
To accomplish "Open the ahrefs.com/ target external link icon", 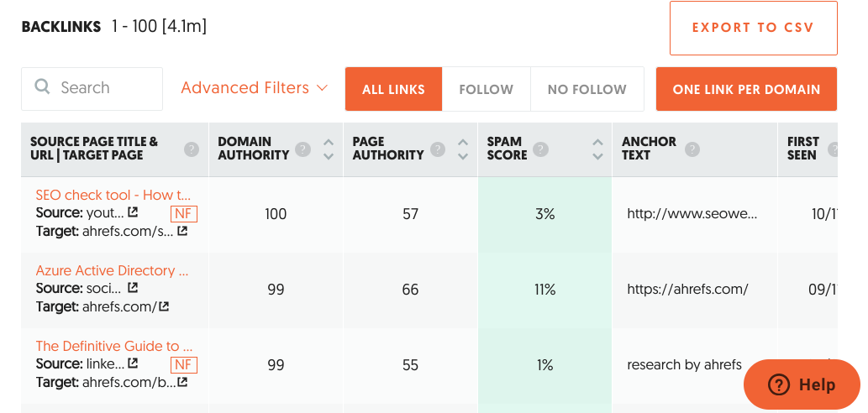I will click(x=164, y=306).
